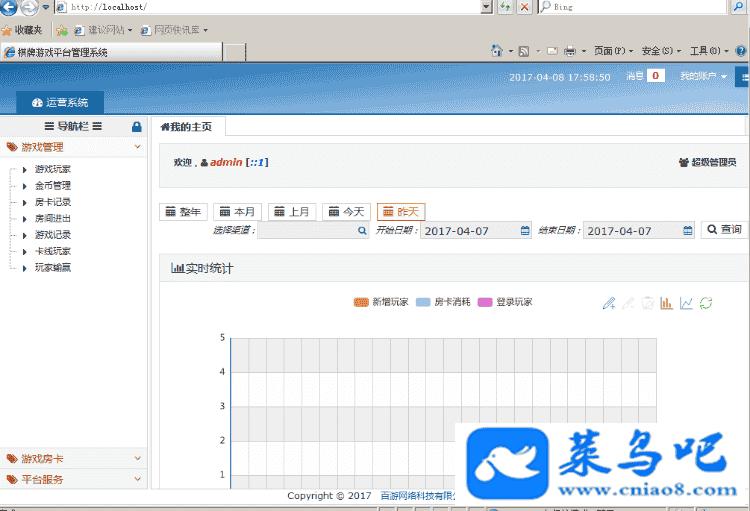Viewport: 750px width, 511px height.
Task: Click the green chart refresh icon
Action: click(x=706, y=303)
